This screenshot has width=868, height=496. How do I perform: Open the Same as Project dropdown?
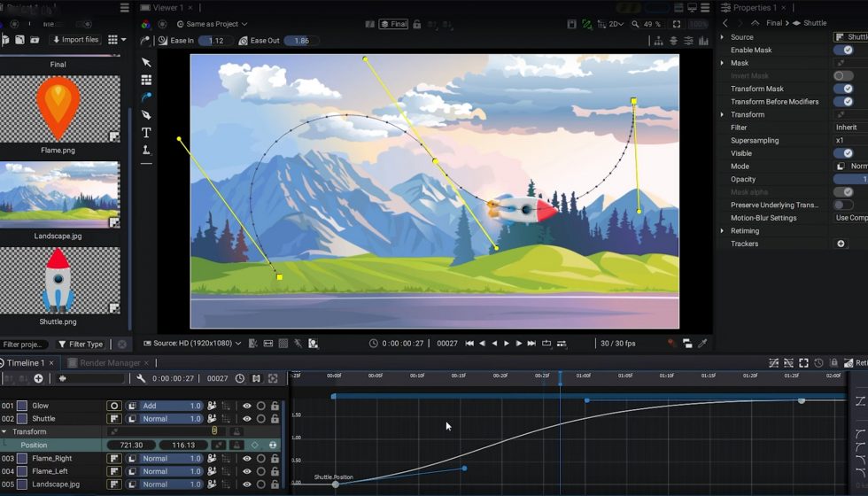click(x=212, y=24)
